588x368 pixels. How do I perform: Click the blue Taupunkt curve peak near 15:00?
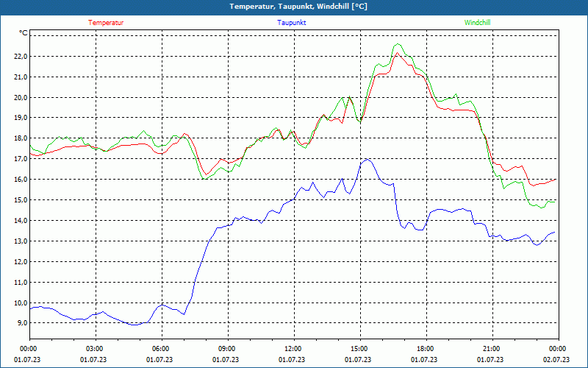367,160
